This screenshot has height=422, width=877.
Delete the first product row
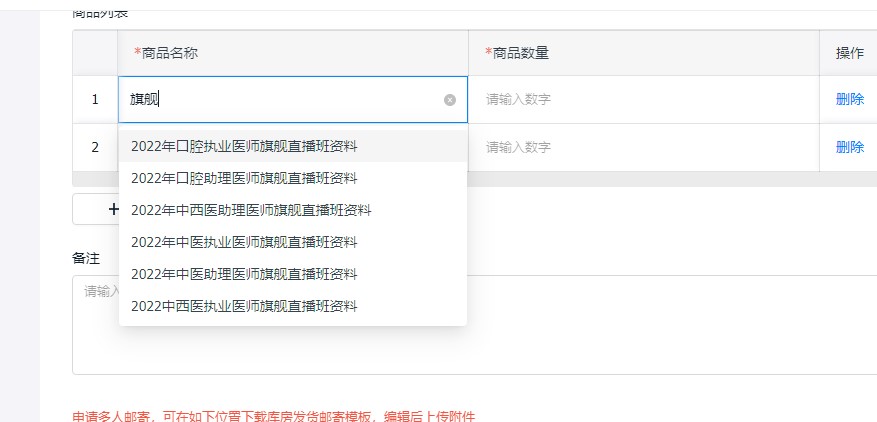pyautogui.click(x=849, y=99)
